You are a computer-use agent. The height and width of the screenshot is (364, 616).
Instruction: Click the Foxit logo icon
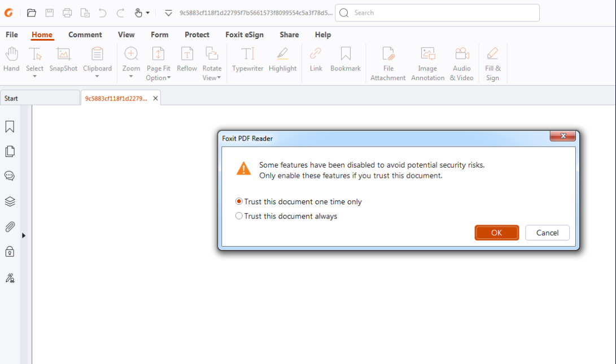tap(8, 13)
